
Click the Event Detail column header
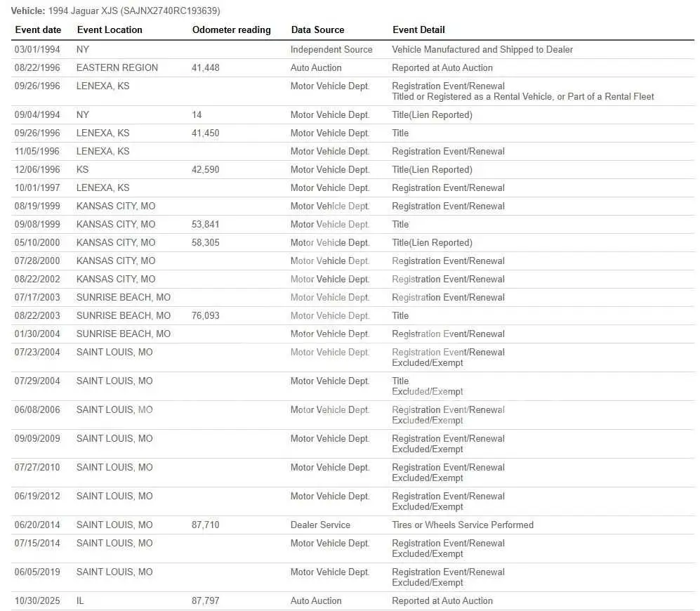[418, 30]
